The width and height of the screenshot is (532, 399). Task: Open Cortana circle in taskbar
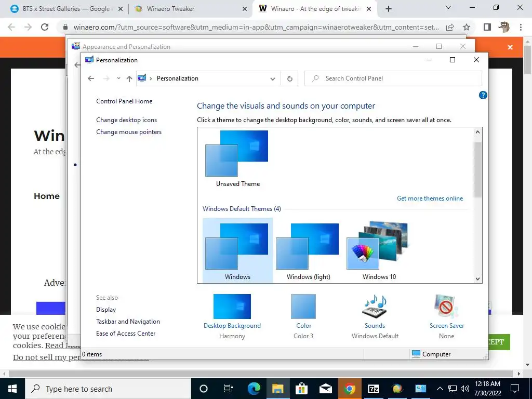tap(204, 389)
